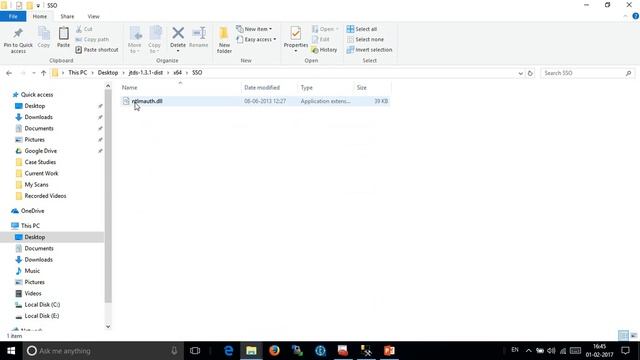Open Recorded Videos folder in sidebar
Screen dimensions: 640x360
point(45,196)
